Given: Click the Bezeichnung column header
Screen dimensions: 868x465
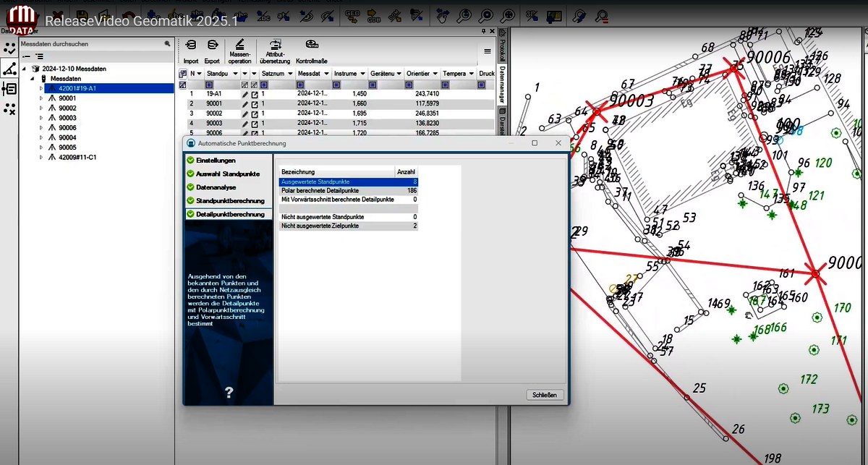Looking at the screenshot, I should (x=337, y=171).
